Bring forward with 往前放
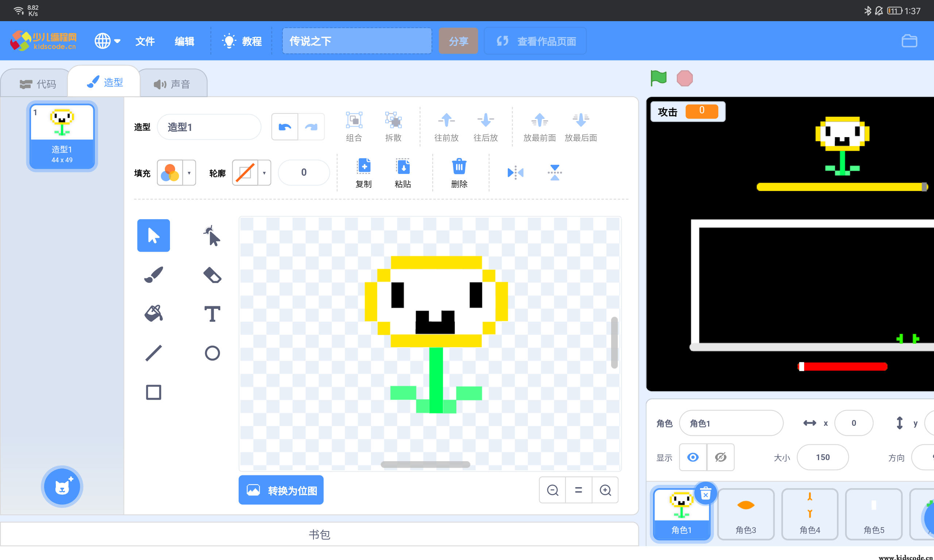The height and width of the screenshot is (560, 934). pos(446,127)
